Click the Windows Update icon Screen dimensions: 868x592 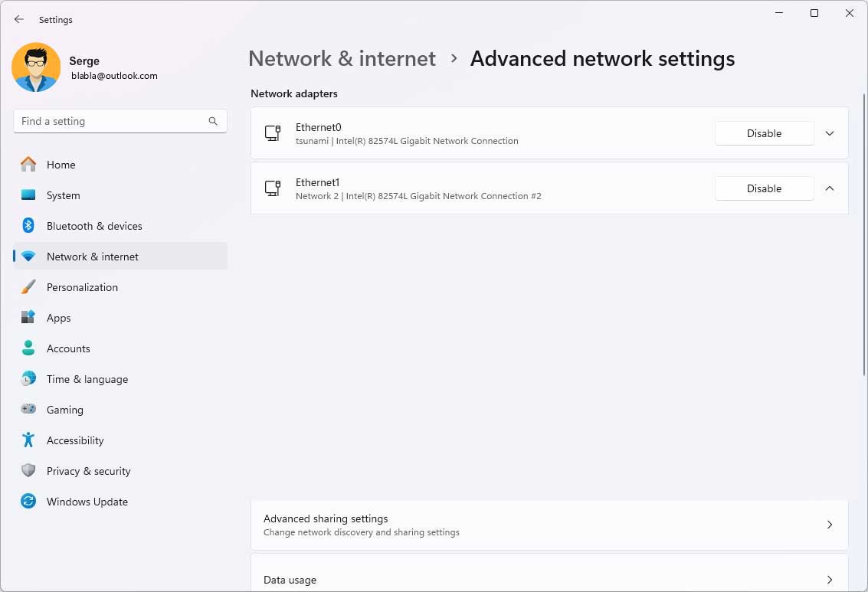pyautogui.click(x=28, y=502)
